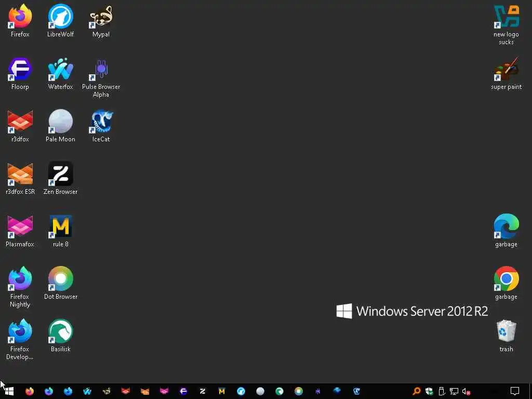
Task: Select the 'new logo sucks' desktop shortcut
Action: pos(506,24)
